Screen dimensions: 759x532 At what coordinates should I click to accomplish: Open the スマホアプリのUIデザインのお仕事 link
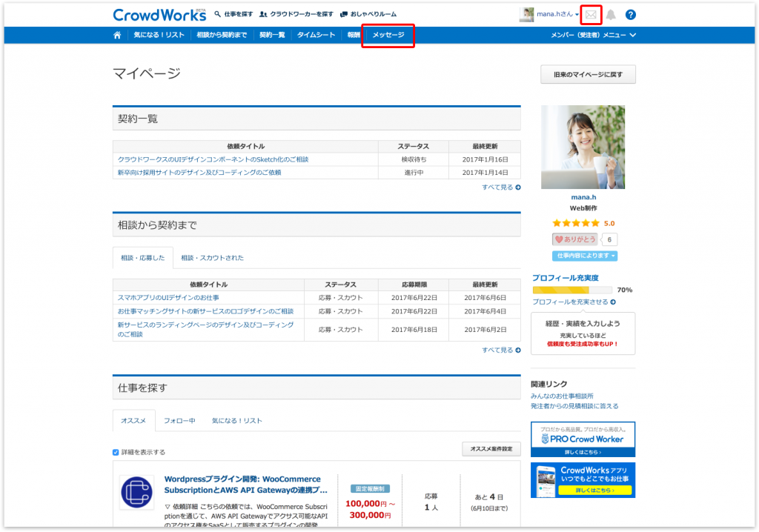[168, 298]
